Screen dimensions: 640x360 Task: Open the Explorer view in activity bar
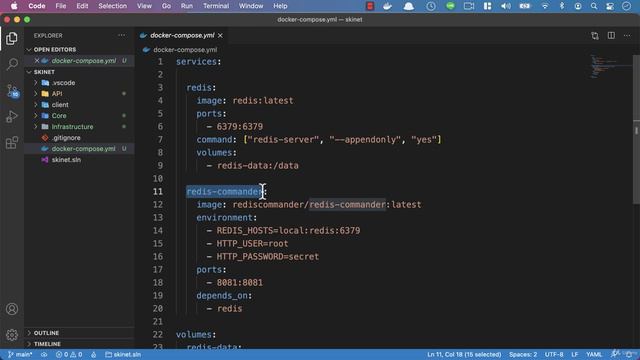pyautogui.click(x=12, y=38)
